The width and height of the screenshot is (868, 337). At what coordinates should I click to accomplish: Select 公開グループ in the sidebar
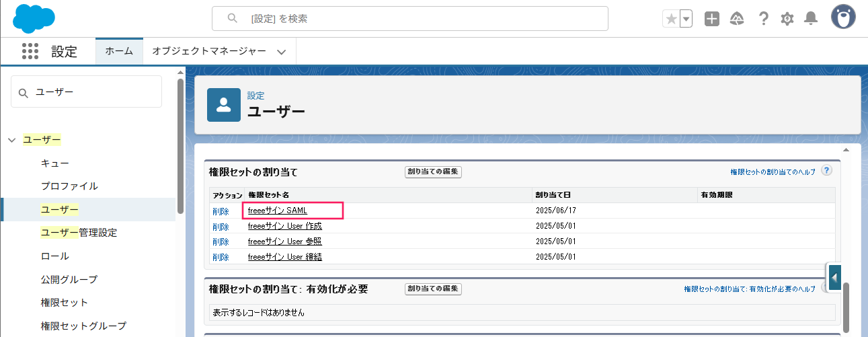point(69,279)
